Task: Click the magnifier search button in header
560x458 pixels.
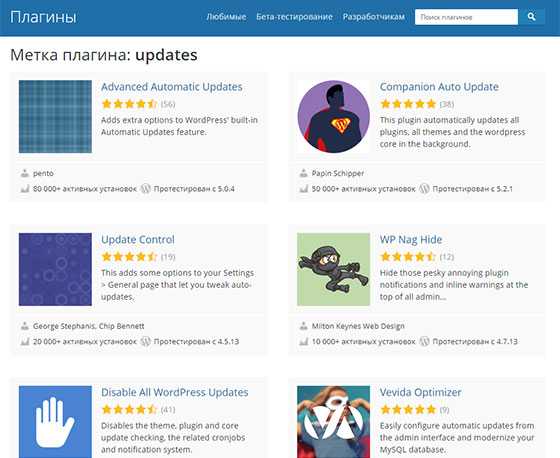Action: (x=531, y=17)
